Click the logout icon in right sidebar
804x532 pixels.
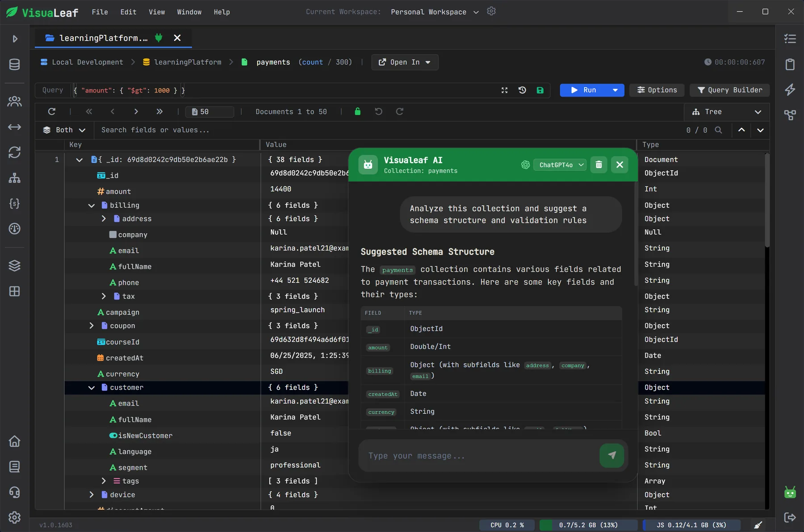pos(790,517)
